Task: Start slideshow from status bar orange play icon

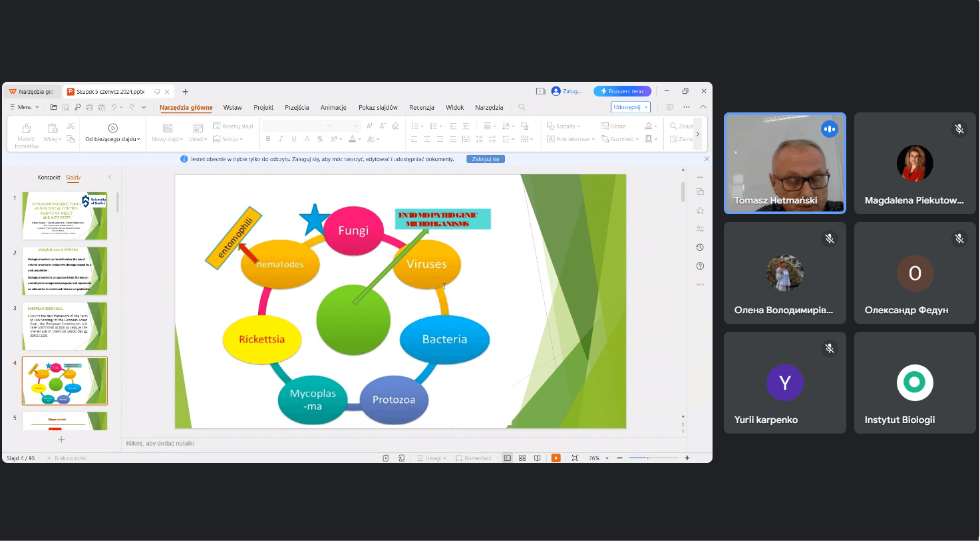Action: 556,458
